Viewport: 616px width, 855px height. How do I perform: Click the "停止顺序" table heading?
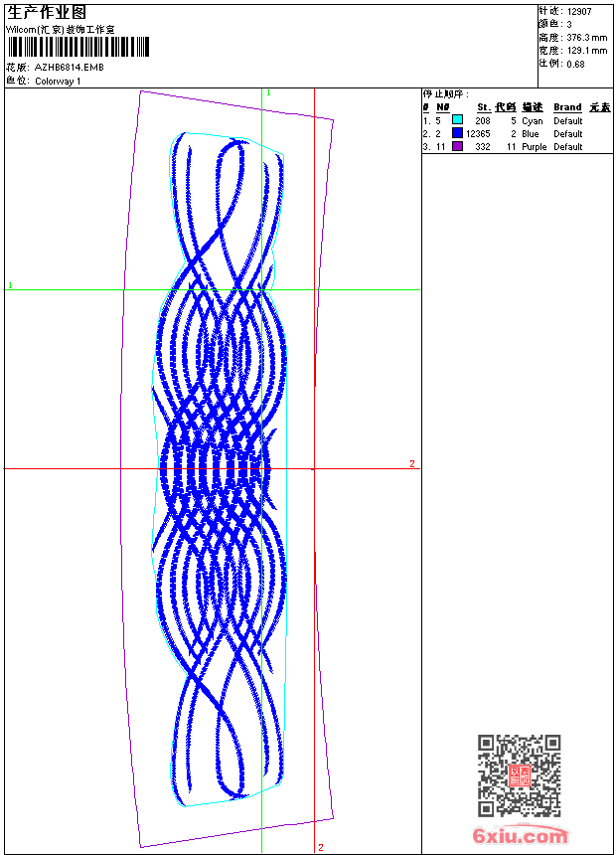[445, 94]
